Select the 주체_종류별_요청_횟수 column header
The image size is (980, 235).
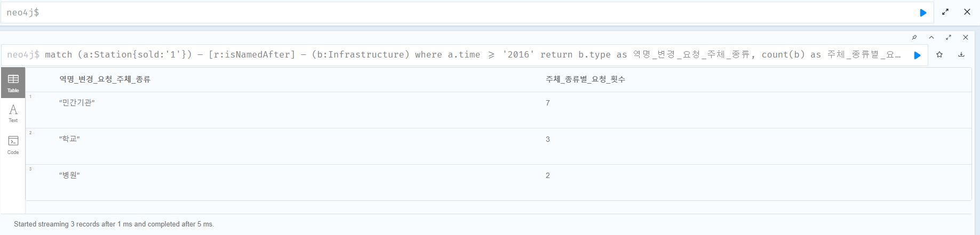(585, 79)
